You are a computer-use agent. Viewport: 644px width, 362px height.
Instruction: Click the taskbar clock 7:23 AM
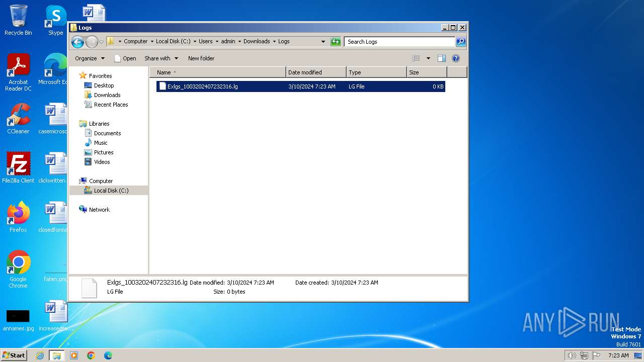618,355
